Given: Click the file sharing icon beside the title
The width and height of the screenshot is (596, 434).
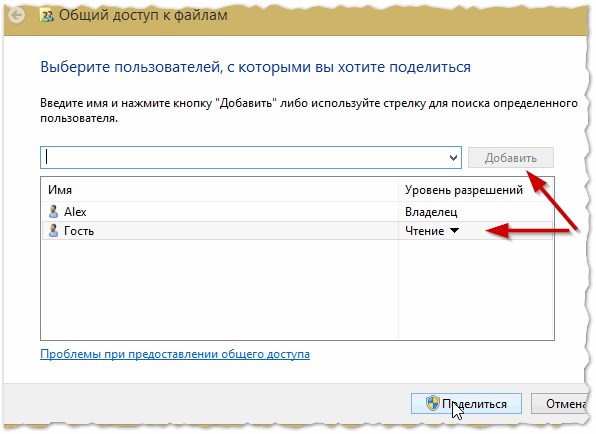Looking at the screenshot, I should point(47,16).
